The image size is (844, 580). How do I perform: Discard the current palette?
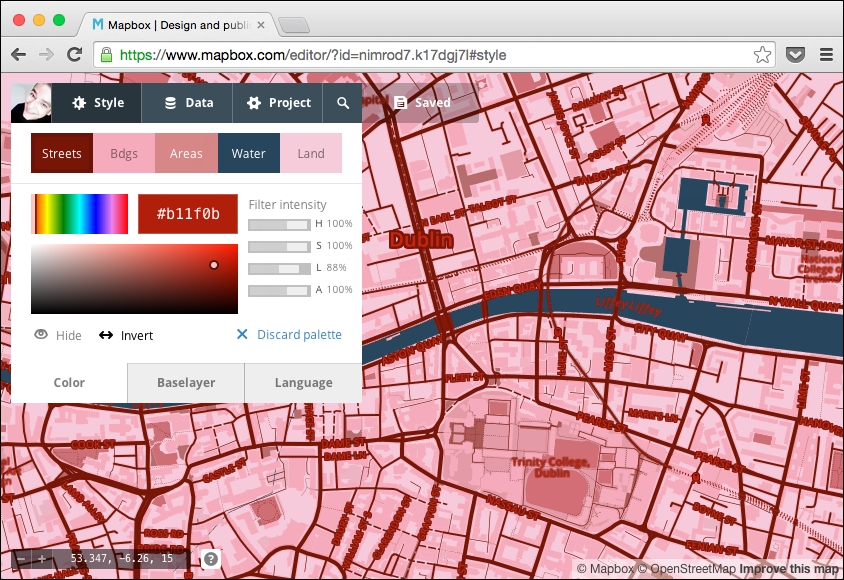(288, 334)
